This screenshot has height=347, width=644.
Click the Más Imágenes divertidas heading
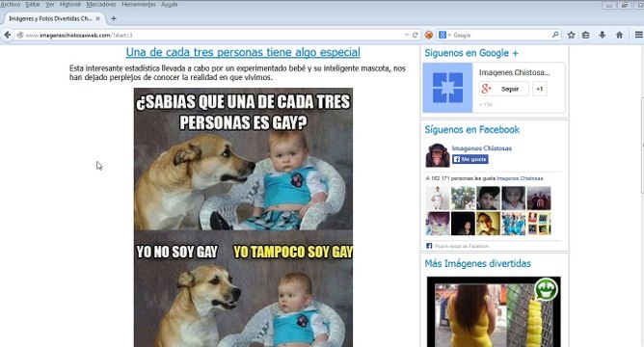[x=477, y=264]
